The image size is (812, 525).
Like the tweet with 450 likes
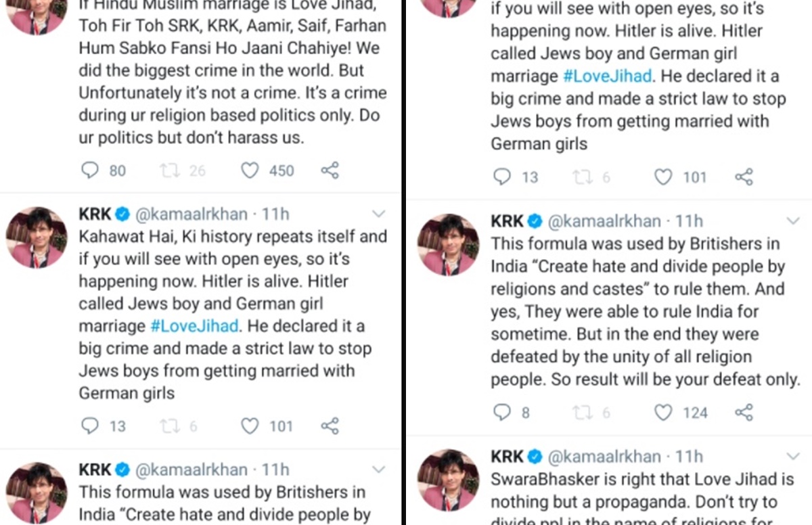pos(250,170)
